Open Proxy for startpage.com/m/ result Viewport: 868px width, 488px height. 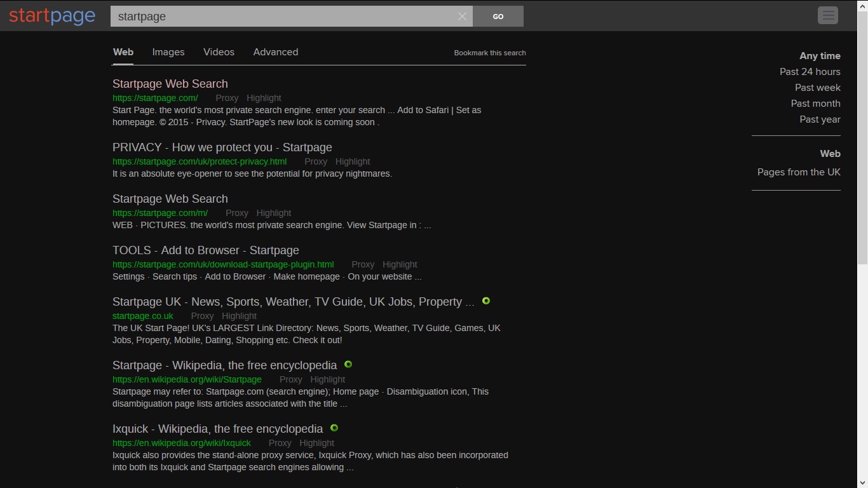(x=237, y=213)
